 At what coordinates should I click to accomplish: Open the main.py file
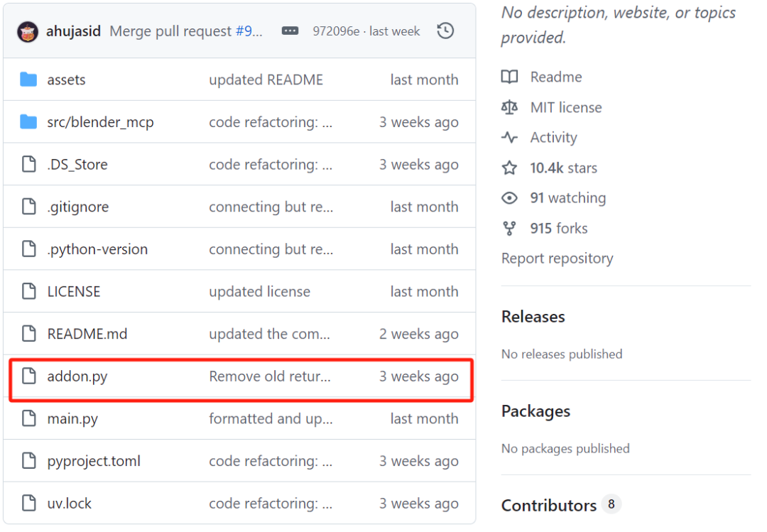tap(72, 419)
